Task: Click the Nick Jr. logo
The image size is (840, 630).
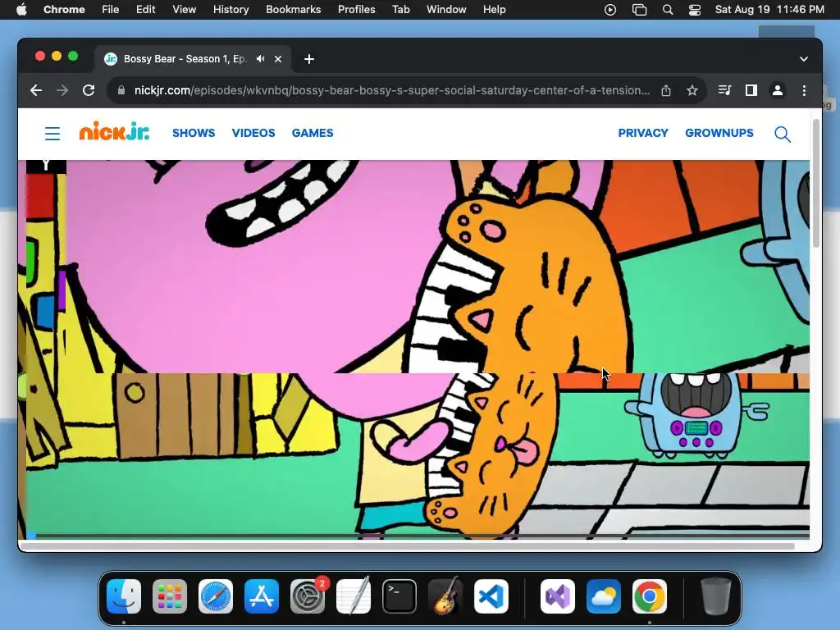Action: coord(114,131)
